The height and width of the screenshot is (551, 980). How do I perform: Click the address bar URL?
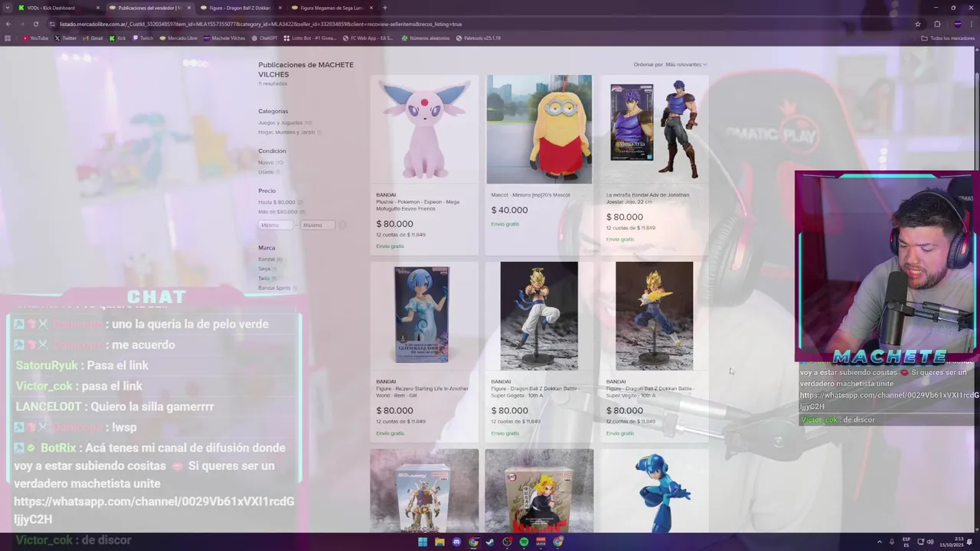pyautogui.click(x=260, y=24)
